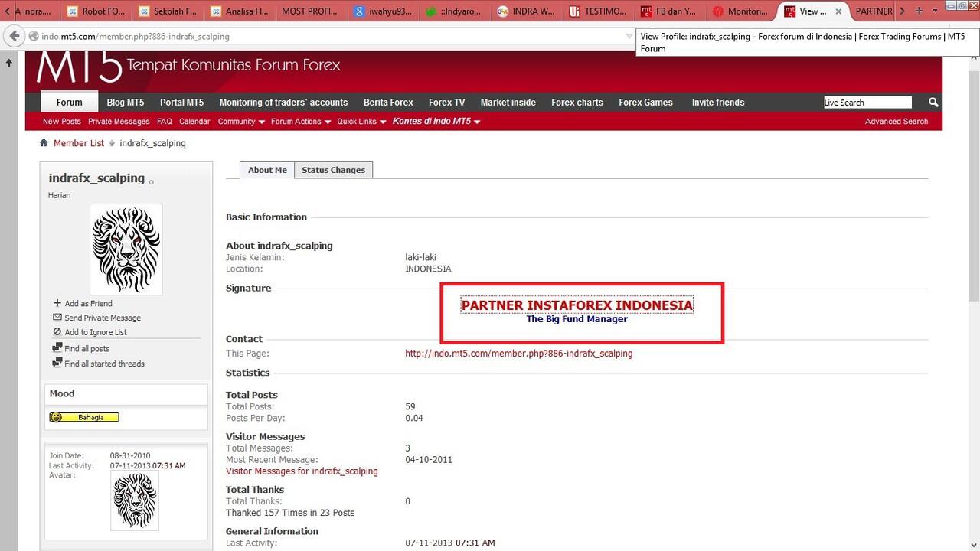Viewport: 980px width, 551px height.
Task: Open the list-all-tabs dropdown arrow
Action: [x=936, y=11]
